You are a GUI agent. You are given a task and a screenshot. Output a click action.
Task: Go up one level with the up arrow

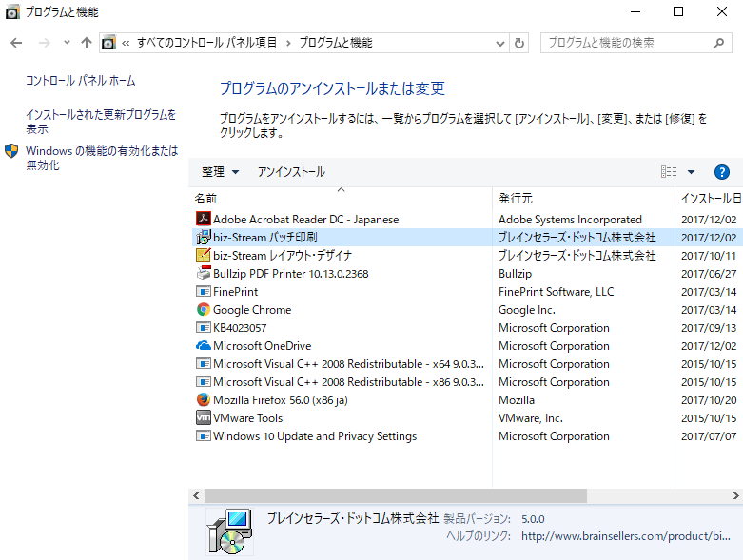(87, 43)
